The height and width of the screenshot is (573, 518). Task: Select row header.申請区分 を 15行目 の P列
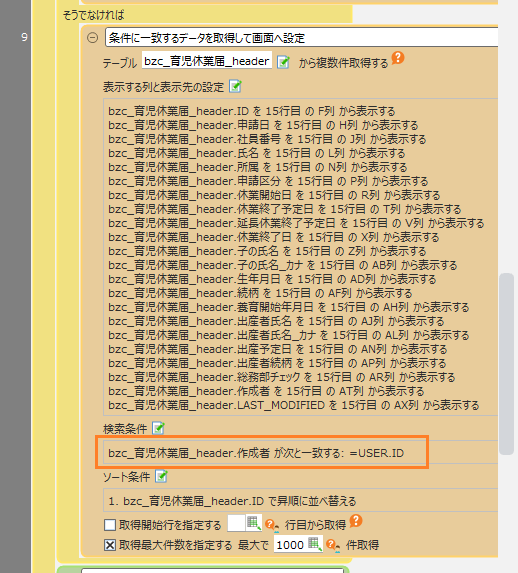click(x=268, y=181)
